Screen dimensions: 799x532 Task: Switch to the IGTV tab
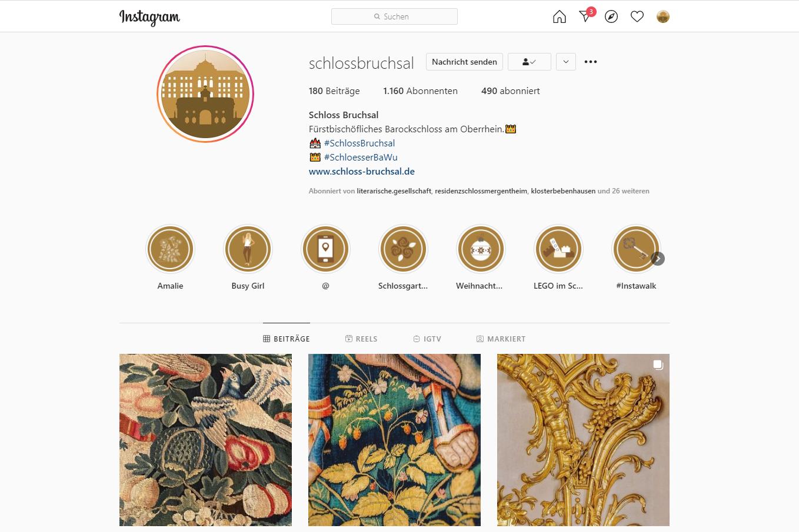click(x=427, y=339)
